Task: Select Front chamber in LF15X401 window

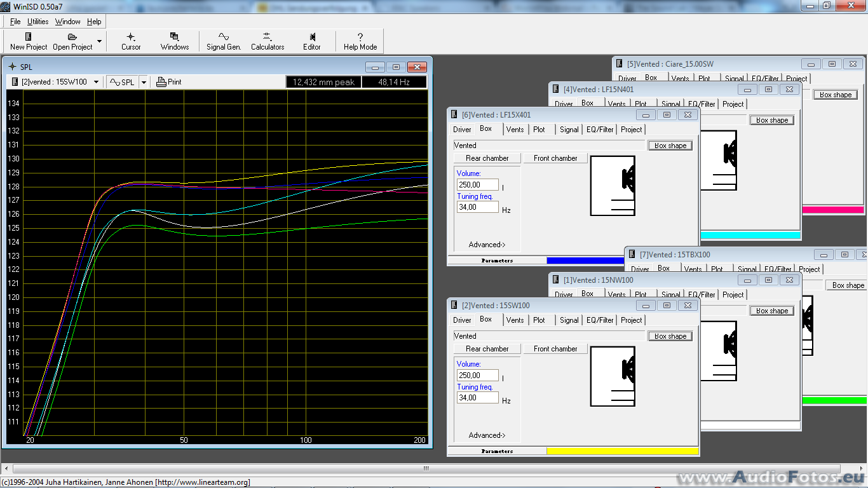Action: coord(556,158)
